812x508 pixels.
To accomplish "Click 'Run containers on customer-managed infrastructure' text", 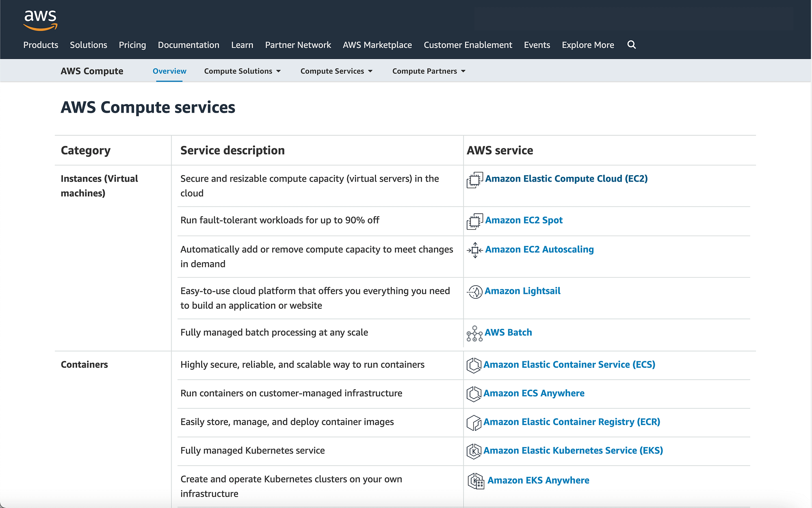I will (x=291, y=393).
